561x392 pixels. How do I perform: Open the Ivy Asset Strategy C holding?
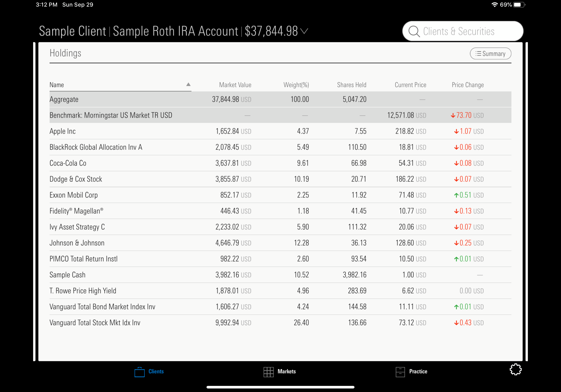click(x=280, y=227)
